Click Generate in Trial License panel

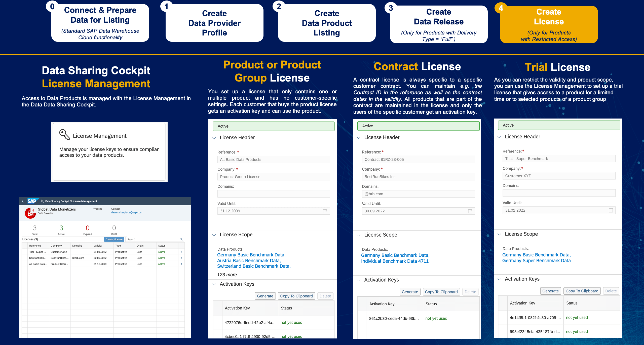[x=550, y=291]
